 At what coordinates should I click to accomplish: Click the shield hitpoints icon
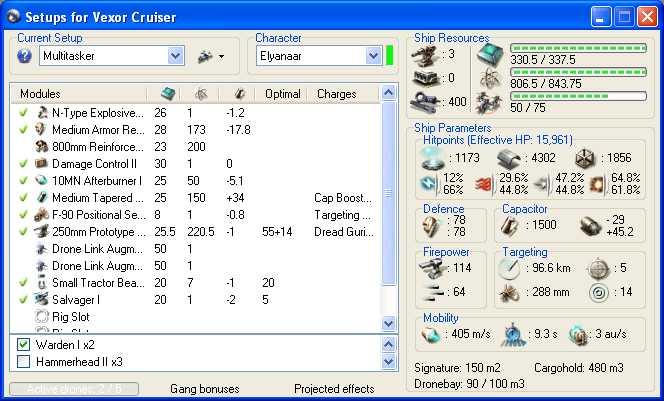click(433, 159)
